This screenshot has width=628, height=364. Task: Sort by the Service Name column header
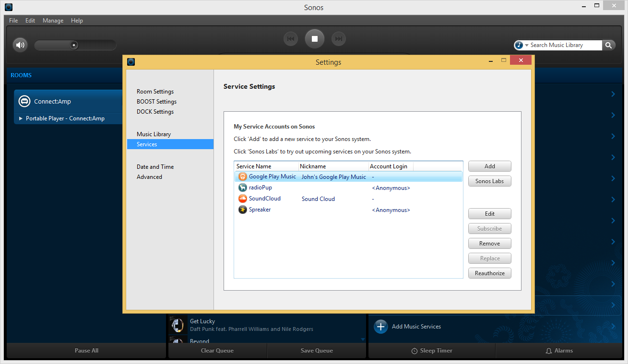tap(266, 166)
